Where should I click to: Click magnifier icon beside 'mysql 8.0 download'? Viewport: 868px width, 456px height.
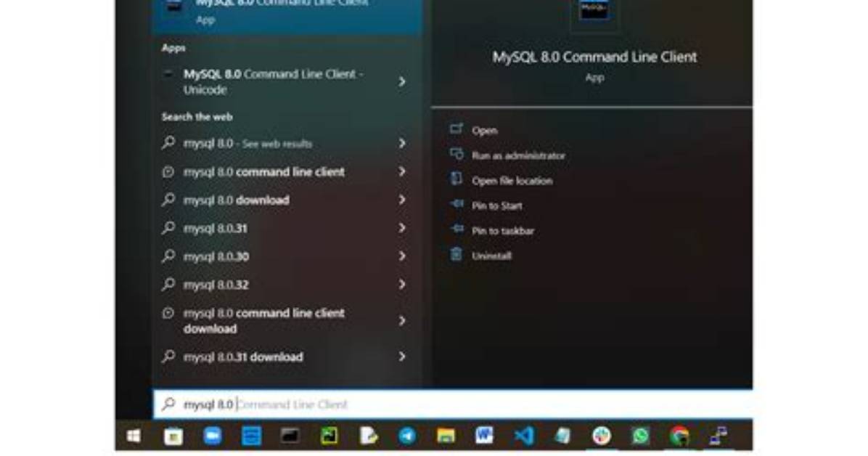tap(168, 200)
